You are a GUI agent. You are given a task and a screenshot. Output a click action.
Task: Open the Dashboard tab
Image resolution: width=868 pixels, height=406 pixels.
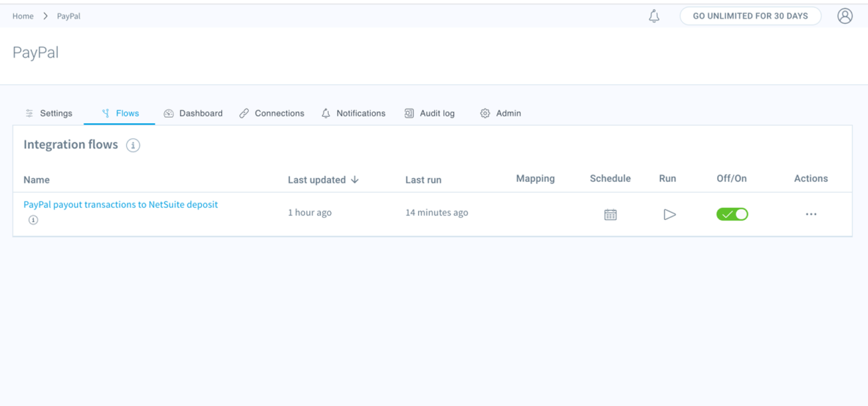pyautogui.click(x=193, y=113)
